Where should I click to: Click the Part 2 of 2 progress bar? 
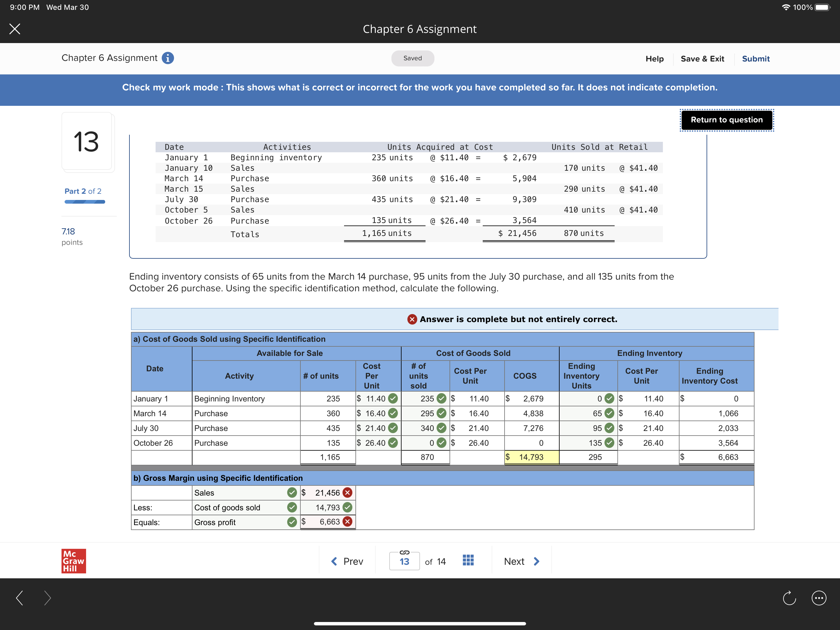(85, 202)
